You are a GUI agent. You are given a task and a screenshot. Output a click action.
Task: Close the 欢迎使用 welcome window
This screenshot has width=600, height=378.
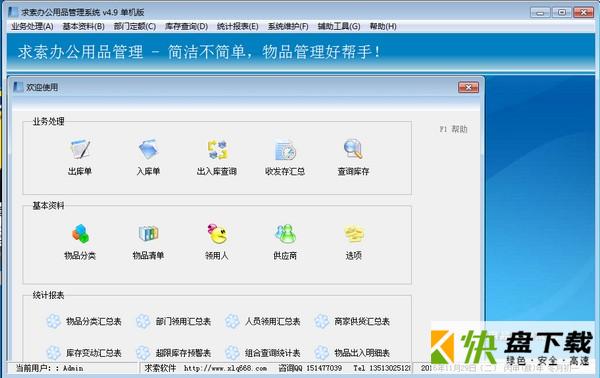468,88
